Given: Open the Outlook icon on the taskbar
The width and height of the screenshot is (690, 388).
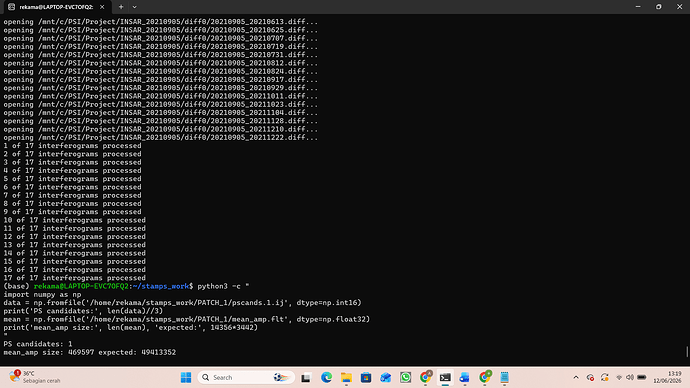Looking at the screenshot, I should 465,377.
